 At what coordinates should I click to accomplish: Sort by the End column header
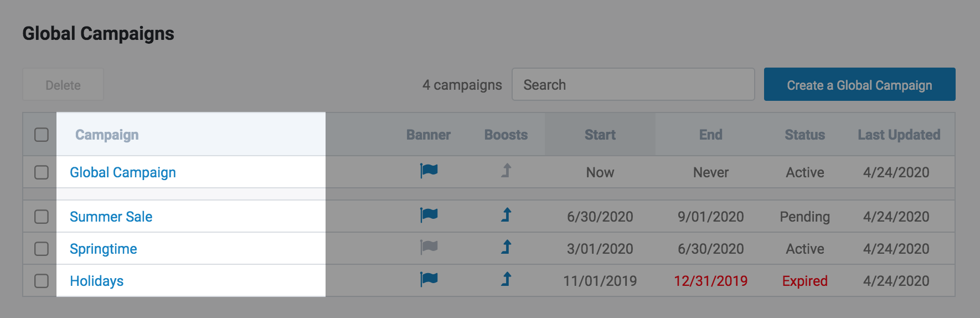(710, 135)
